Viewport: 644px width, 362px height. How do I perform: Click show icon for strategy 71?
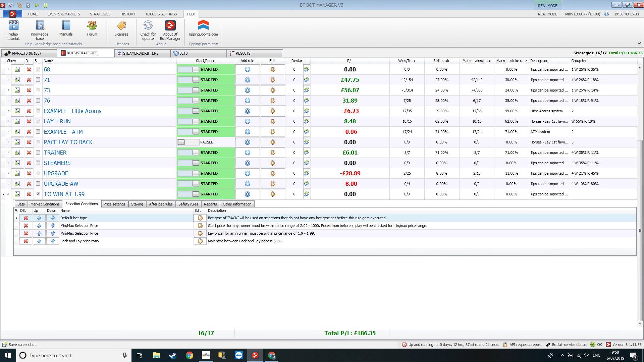[x=17, y=80]
